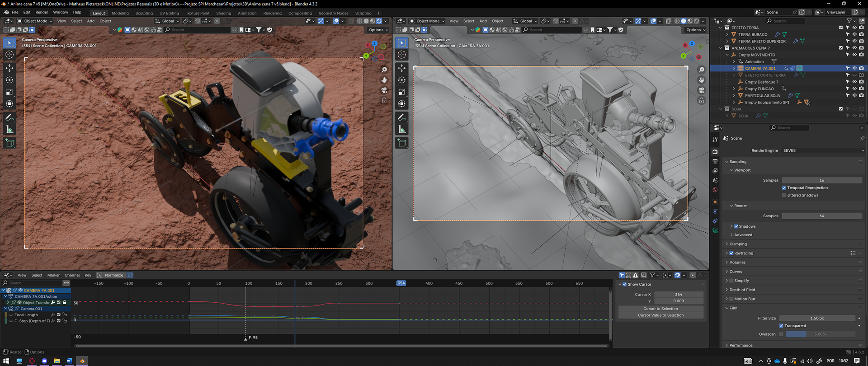Open the Render Engine dropdown
868x366 pixels.
click(x=823, y=150)
